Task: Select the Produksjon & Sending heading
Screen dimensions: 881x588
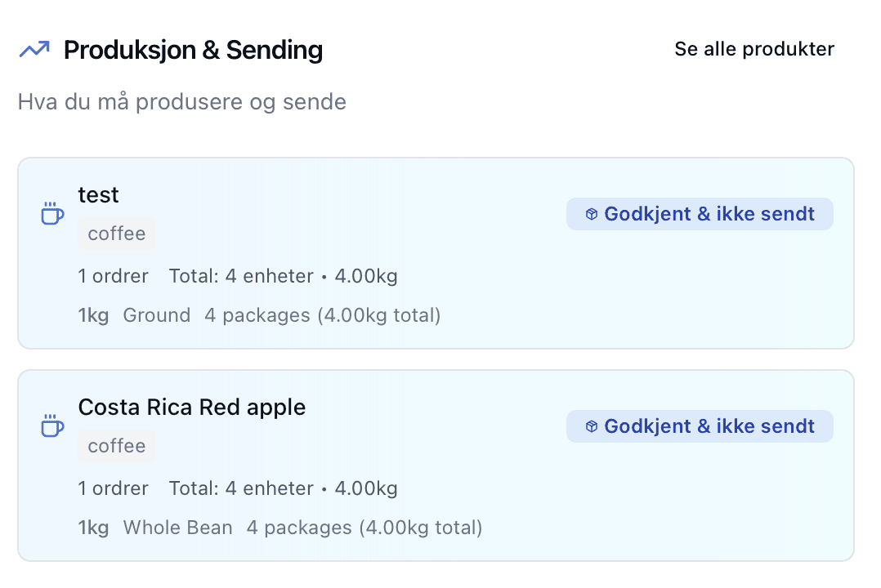Action: pos(193,50)
